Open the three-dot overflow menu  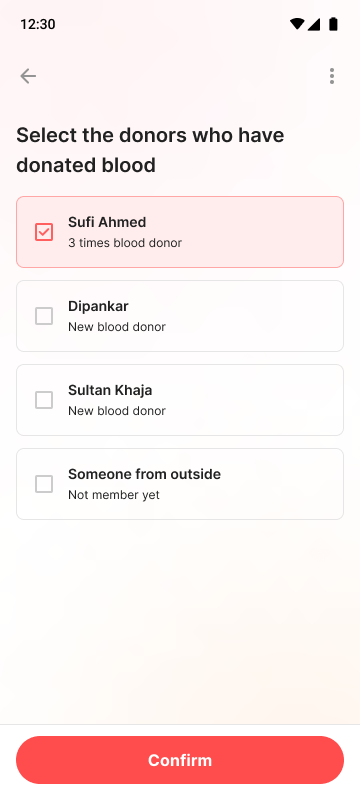point(332,76)
